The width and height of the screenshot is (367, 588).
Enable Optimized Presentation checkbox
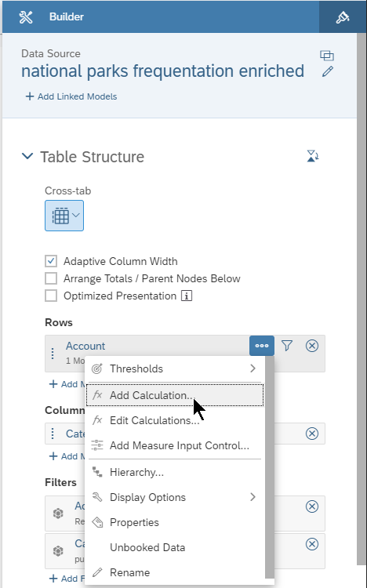tap(51, 296)
